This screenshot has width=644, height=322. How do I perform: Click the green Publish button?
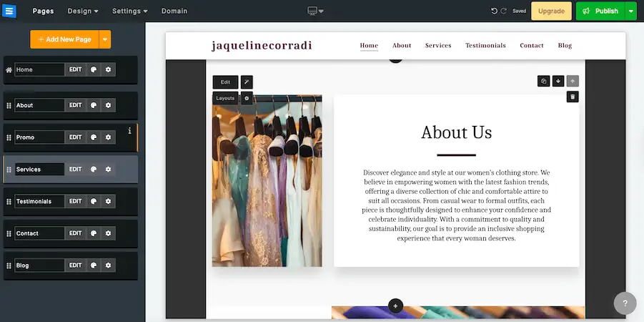(600, 11)
